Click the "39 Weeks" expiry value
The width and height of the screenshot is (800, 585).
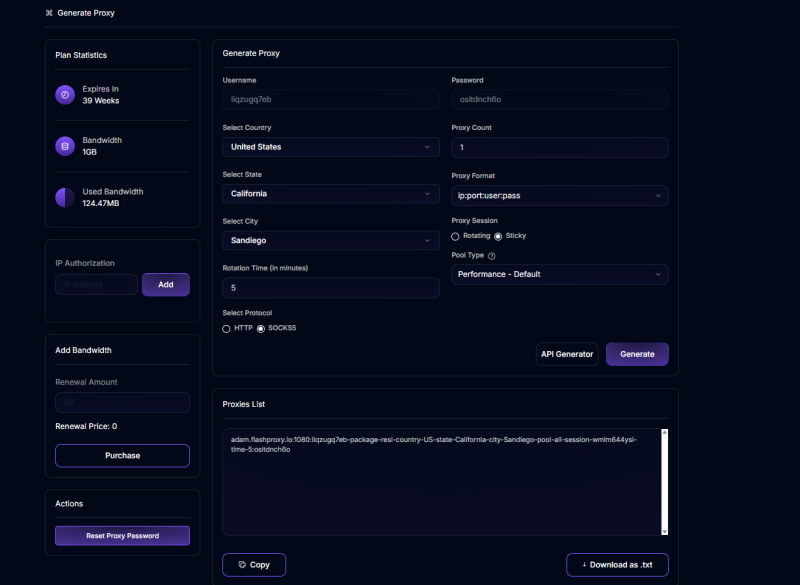(101, 101)
